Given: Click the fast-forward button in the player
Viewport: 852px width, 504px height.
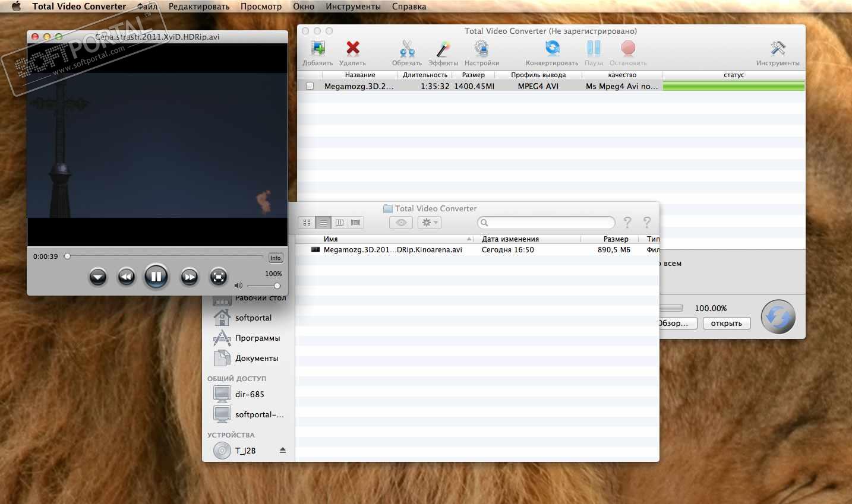Looking at the screenshot, I should (x=189, y=277).
